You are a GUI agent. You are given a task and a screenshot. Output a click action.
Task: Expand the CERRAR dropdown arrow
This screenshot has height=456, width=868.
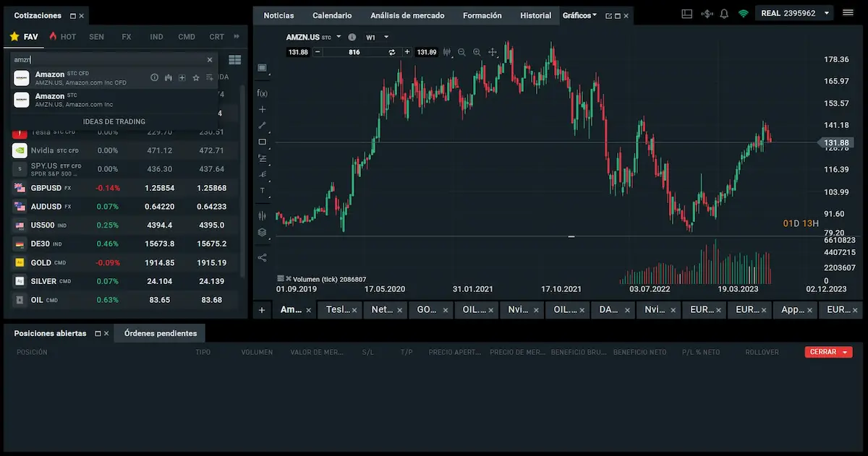coord(845,352)
